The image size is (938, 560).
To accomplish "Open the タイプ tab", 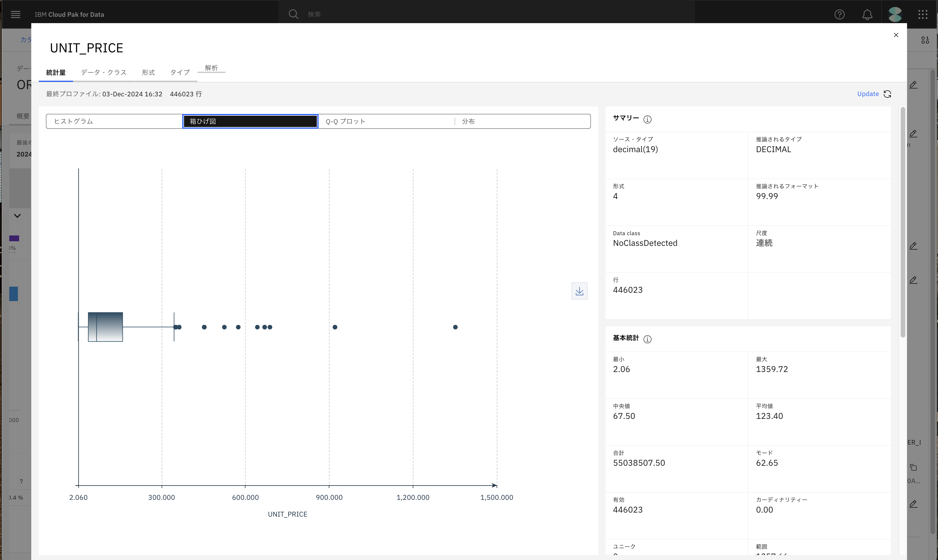I will pos(180,72).
